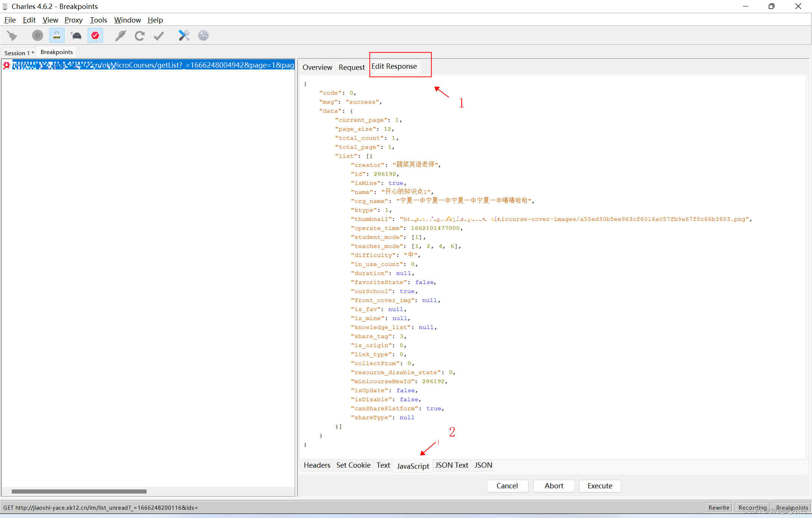Open the Tools menu
Viewport: 812px width, 518px height.
(x=98, y=20)
